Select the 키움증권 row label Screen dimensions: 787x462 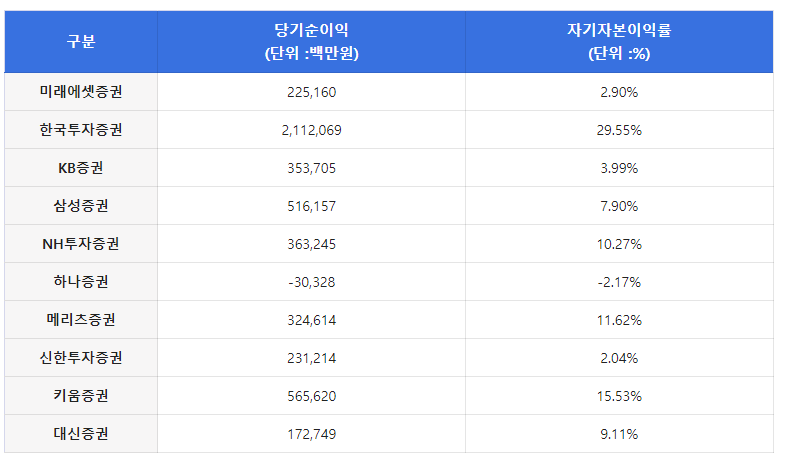pos(81,396)
